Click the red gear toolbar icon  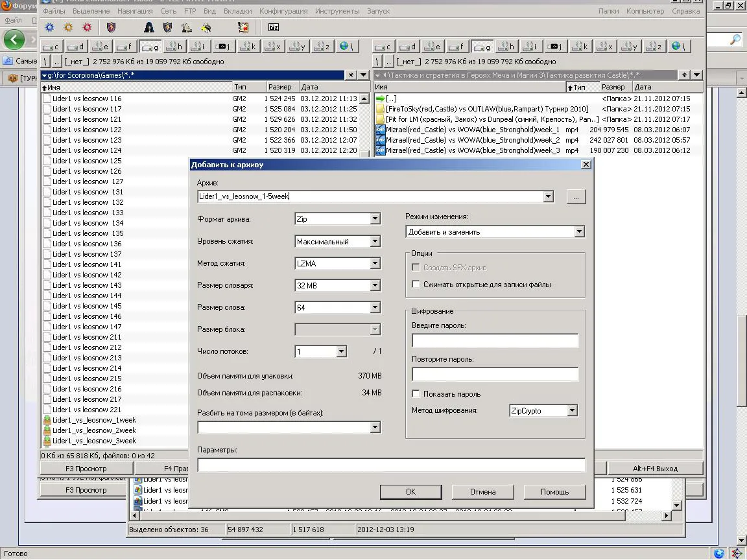tap(87, 27)
